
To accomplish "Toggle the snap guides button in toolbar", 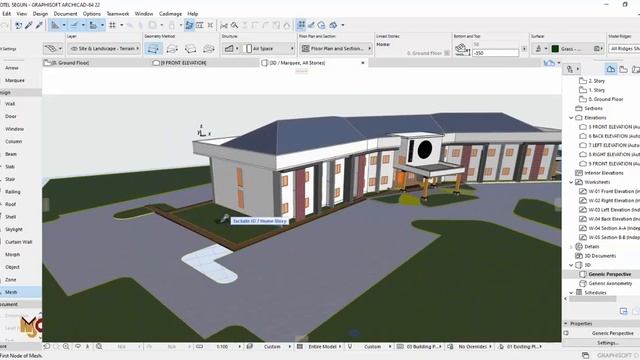I will (74, 25).
